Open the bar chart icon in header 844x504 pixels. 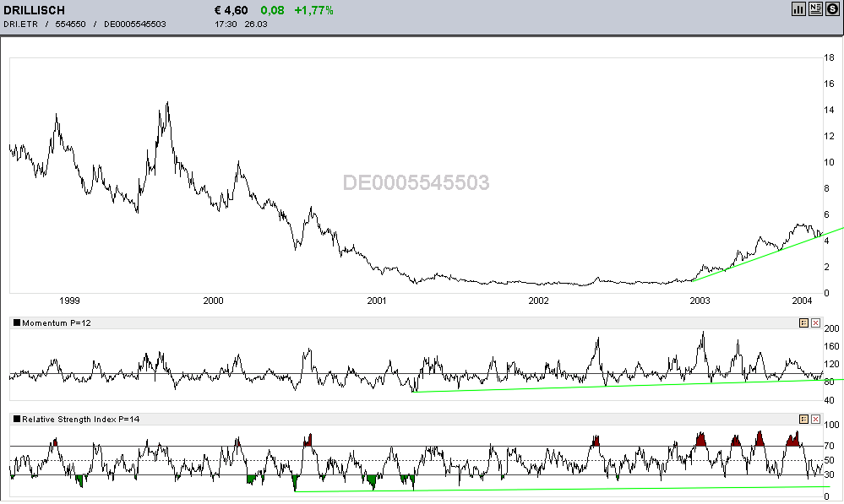798,9
